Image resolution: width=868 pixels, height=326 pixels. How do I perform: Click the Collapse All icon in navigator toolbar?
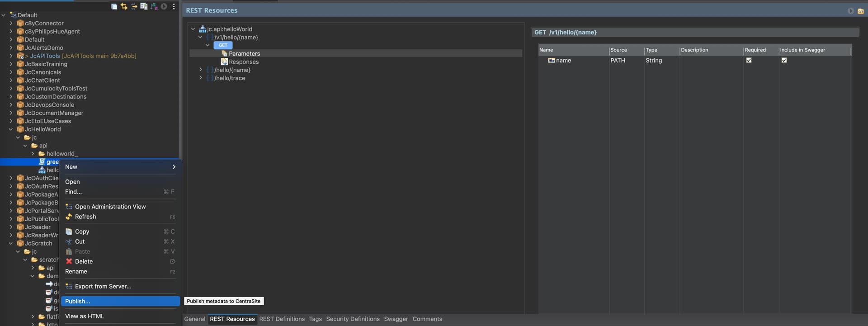coord(114,6)
